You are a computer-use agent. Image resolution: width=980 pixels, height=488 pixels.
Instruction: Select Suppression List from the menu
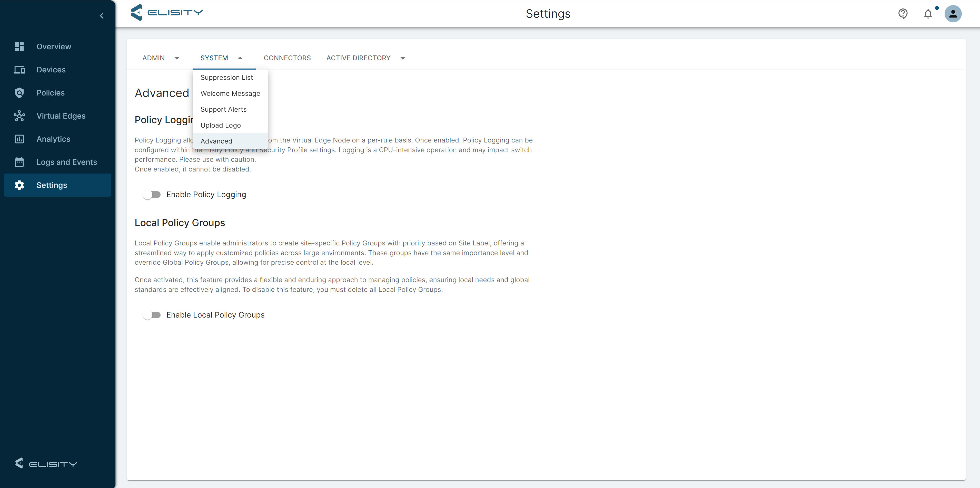[226, 77]
